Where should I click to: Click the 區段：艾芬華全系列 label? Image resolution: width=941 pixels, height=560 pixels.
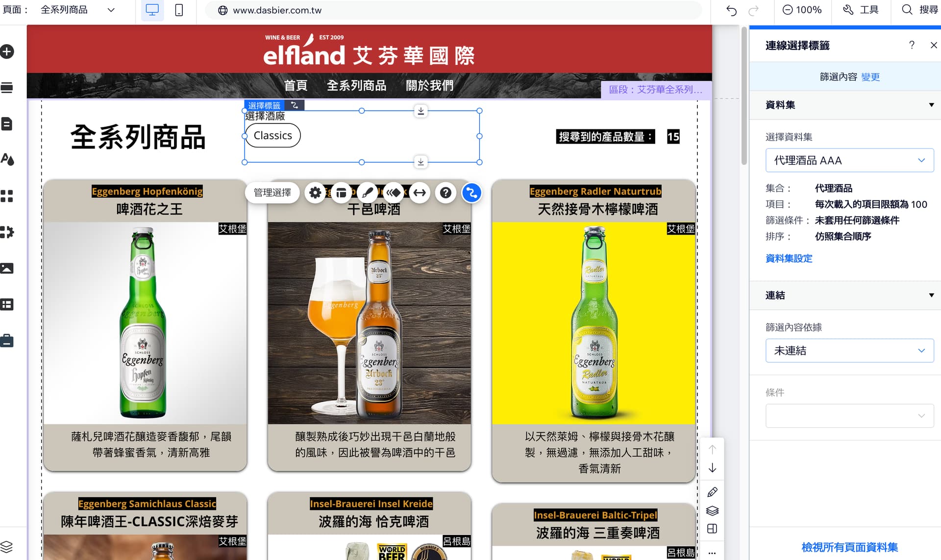pos(656,90)
